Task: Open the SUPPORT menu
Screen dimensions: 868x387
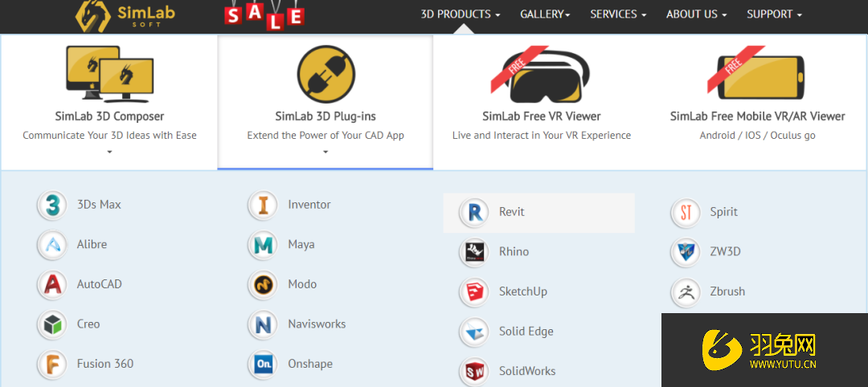Action: [x=774, y=14]
